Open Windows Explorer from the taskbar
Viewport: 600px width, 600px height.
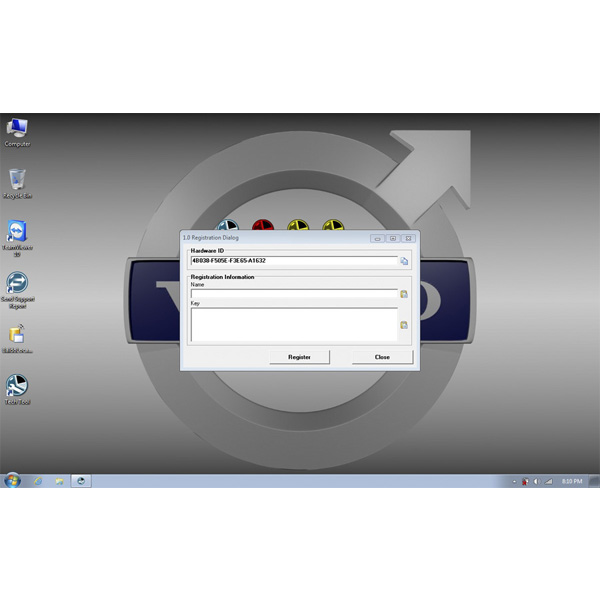click(59, 481)
